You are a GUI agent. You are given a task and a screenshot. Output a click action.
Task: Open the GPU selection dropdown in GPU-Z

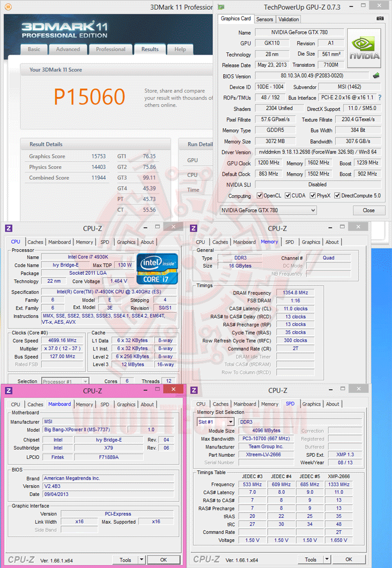[268, 210]
